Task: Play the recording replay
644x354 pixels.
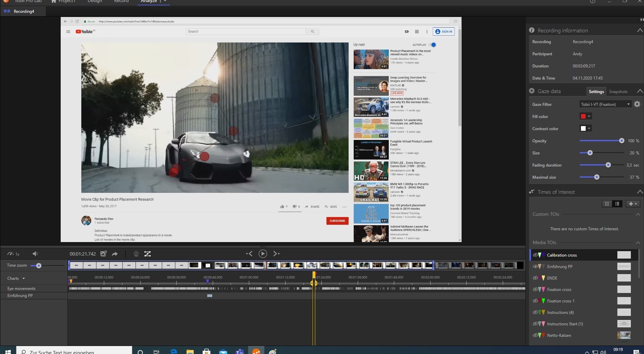Action: tap(263, 254)
